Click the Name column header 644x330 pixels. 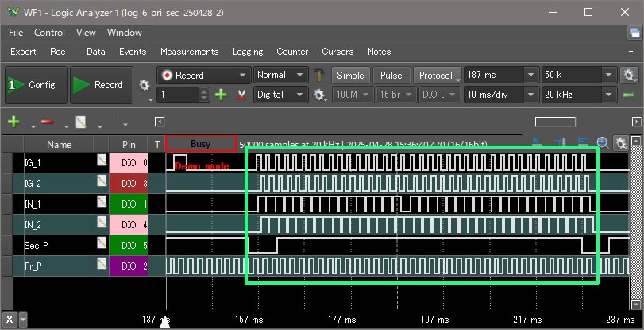click(59, 145)
